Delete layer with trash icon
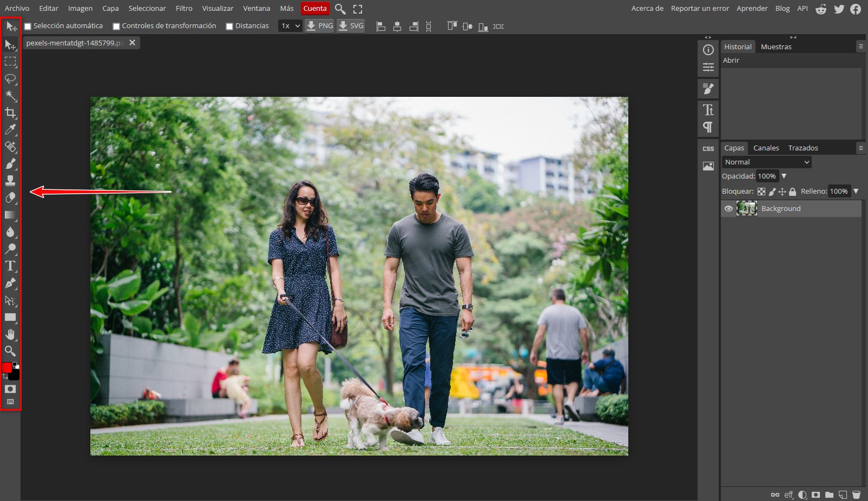This screenshot has height=501, width=868. 856,495
